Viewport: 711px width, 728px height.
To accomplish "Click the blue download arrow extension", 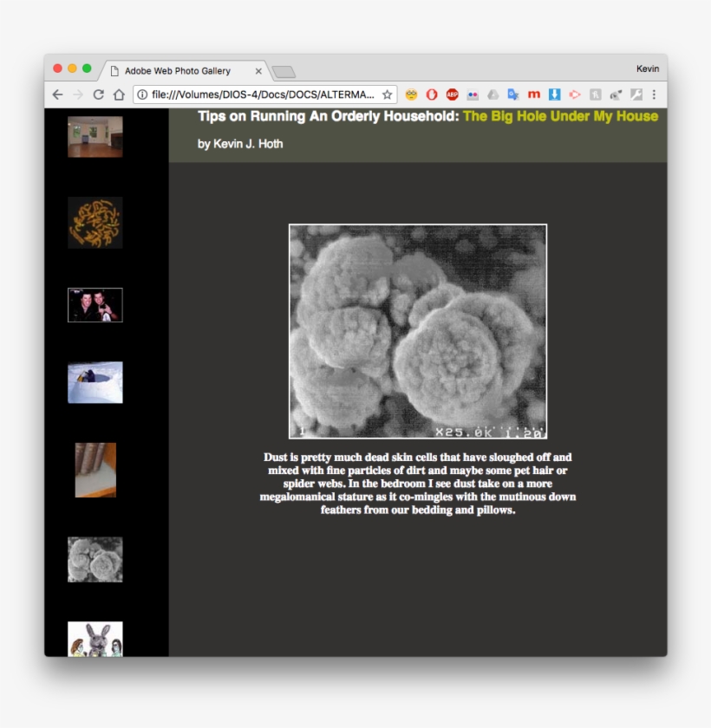I will (554, 94).
